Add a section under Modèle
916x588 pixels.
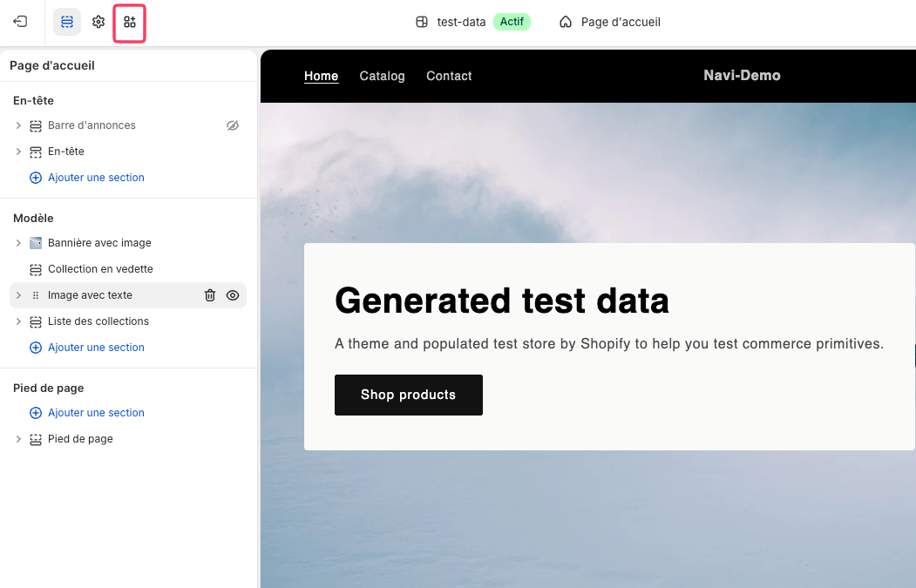tap(96, 348)
